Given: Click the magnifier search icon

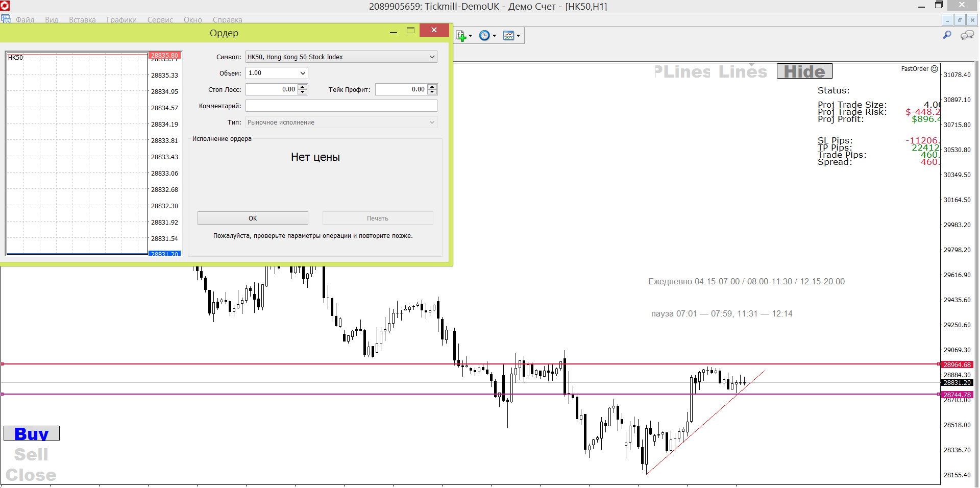Looking at the screenshot, I should point(947,35).
